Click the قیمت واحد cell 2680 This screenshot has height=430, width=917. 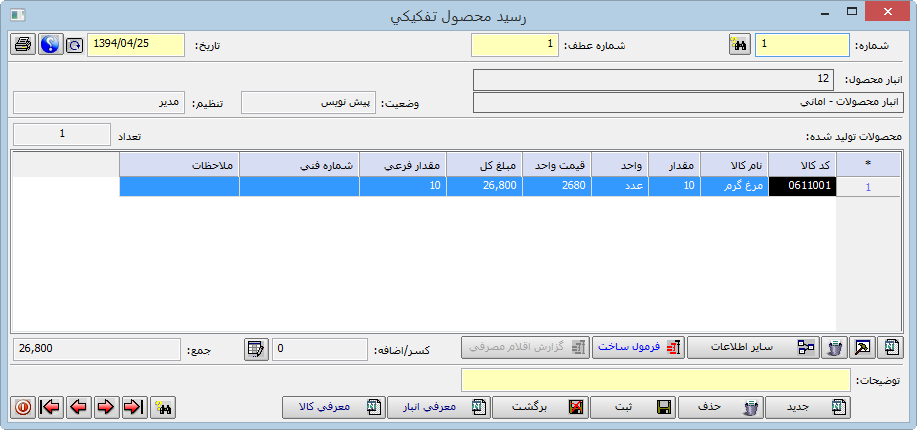point(557,187)
